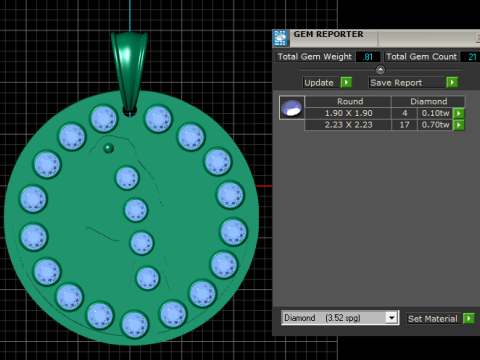Click the green arrow beside Update
Screen dimensions: 480x360
(x=346, y=82)
